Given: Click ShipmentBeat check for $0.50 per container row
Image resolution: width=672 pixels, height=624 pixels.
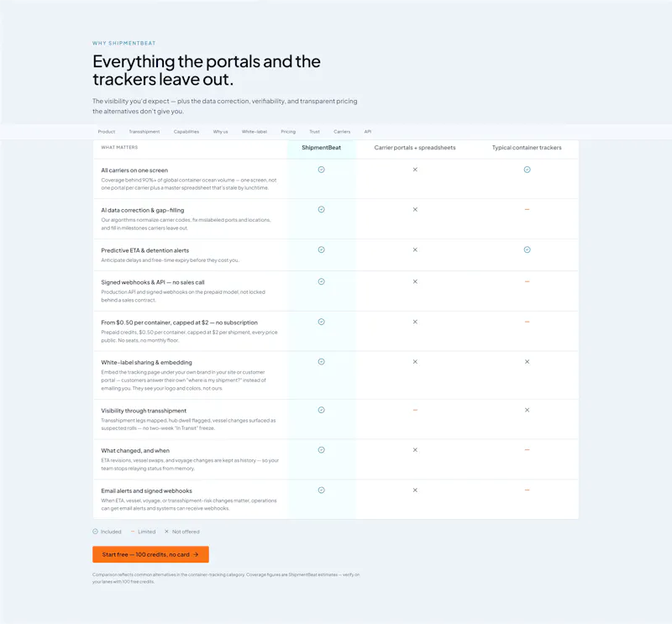Looking at the screenshot, I should pyautogui.click(x=322, y=322).
